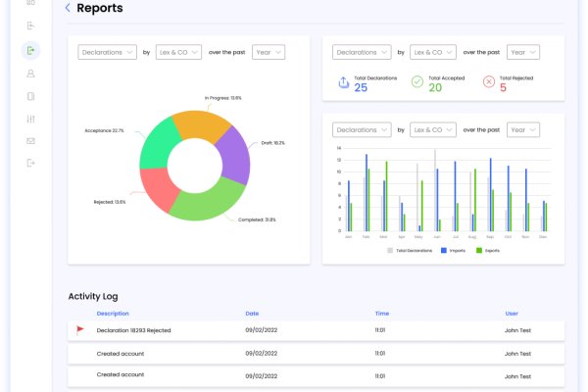Toggle Exports green legend swatch

click(x=479, y=250)
